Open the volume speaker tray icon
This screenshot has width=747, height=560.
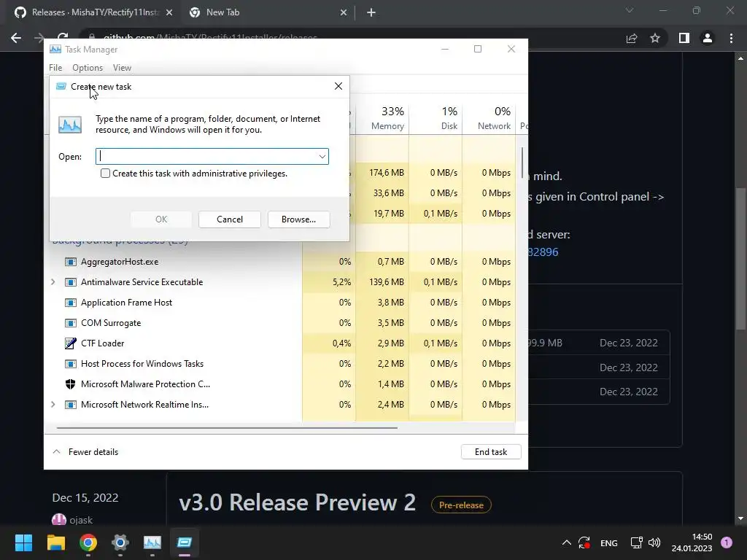point(654,542)
